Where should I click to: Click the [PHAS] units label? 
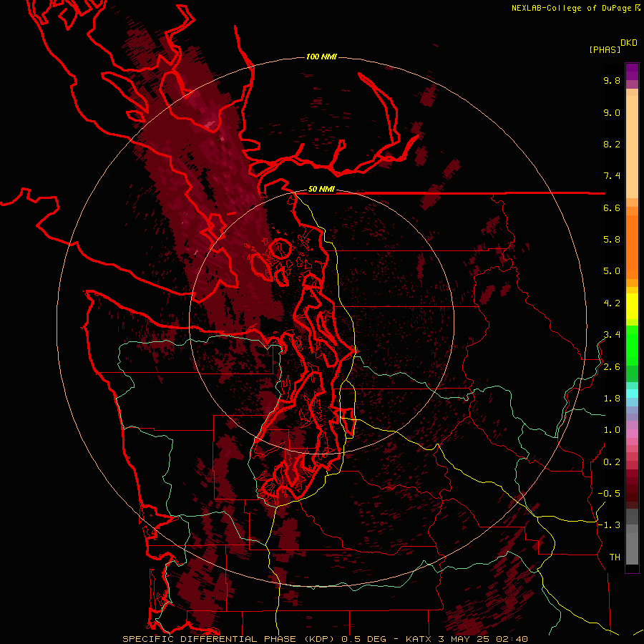pos(605,50)
